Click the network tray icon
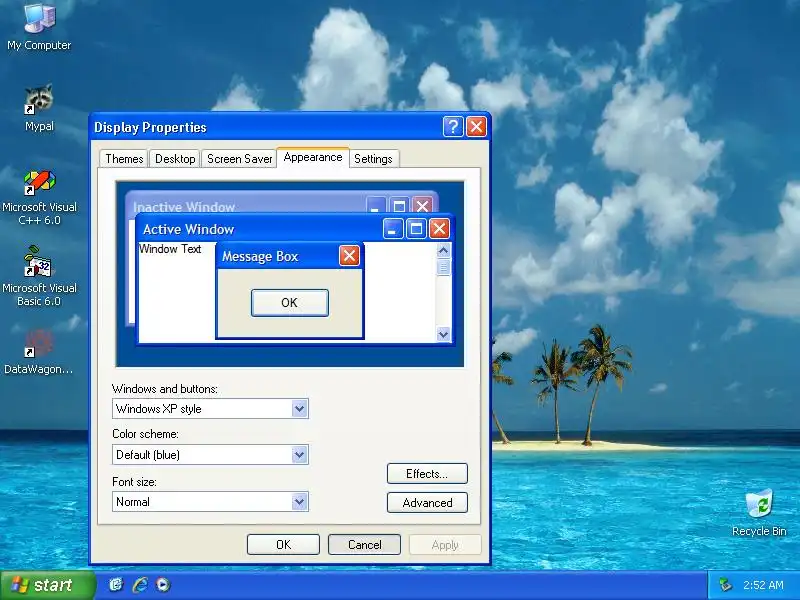This screenshot has width=800, height=600. click(x=724, y=585)
